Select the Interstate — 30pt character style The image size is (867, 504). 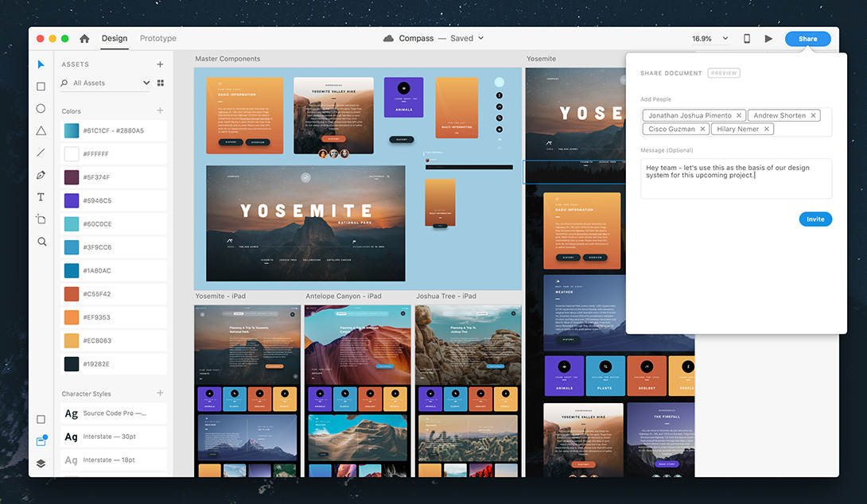click(x=114, y=436)
